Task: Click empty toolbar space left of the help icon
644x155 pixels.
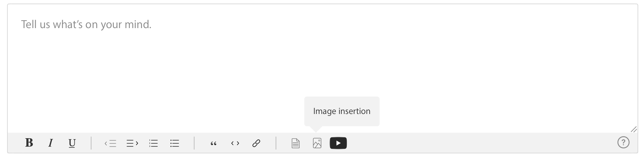Action: (x=483, y=143)
